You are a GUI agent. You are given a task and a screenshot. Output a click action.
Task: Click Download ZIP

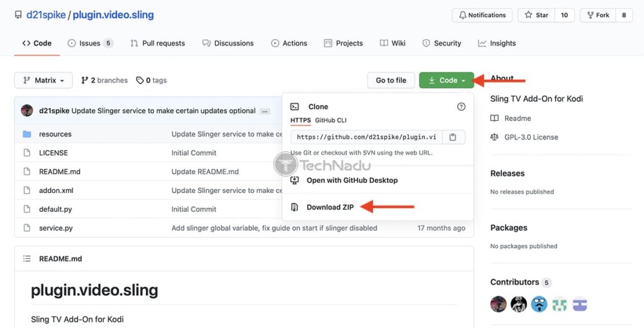click(330, 207)
